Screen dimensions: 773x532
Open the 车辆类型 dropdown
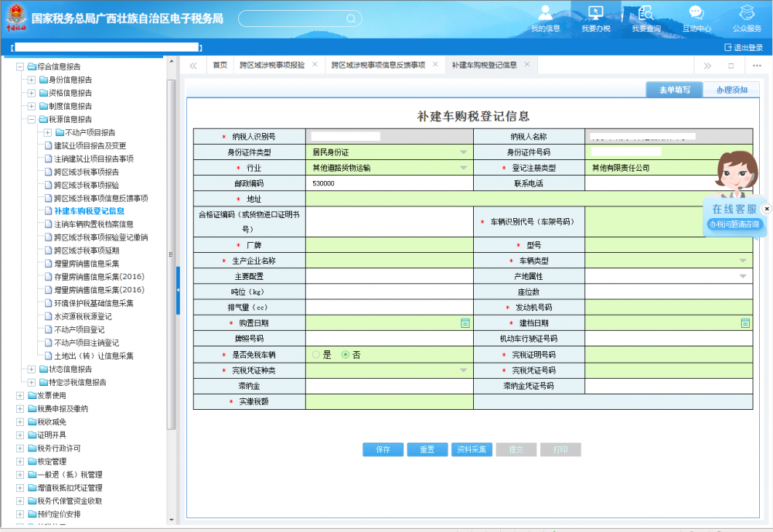[743, 261]
